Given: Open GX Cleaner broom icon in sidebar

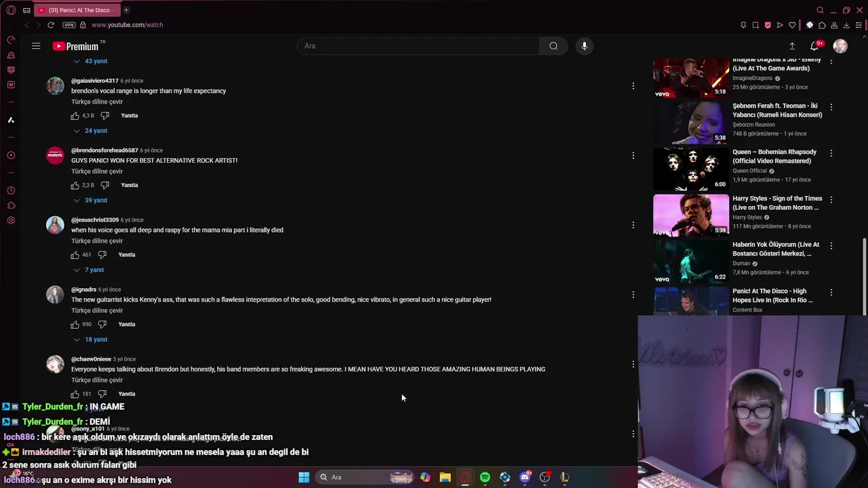Looking at the screenshot, I should pos(11,55).
